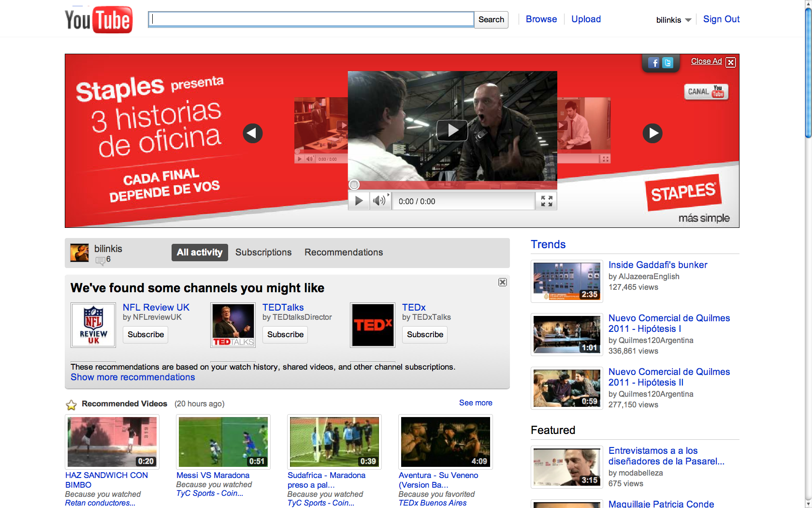Open fullscreen mode in ad player
Screen dimensions: 812x508
coord(546,201)
